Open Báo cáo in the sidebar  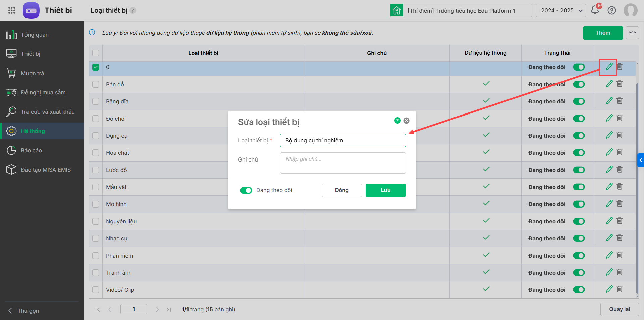coord(42,150)
